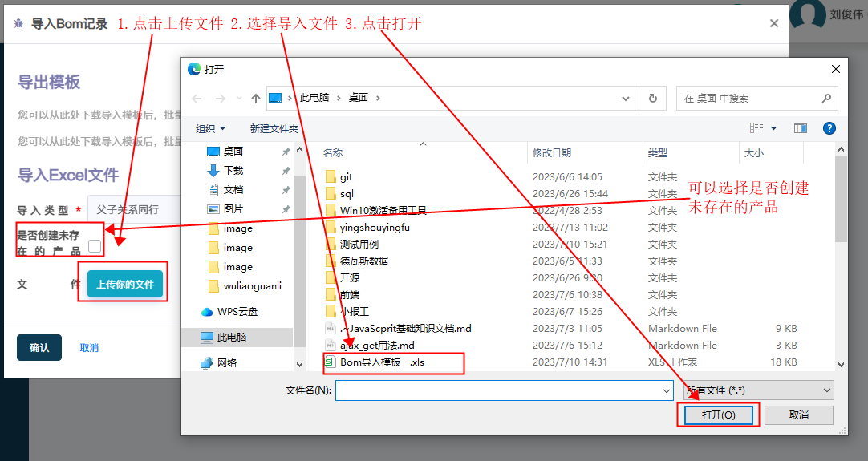Viewport: 868px width, 461px height.
Task: Open the 组织 dropdown menu
Action: (x=210, y=129)
